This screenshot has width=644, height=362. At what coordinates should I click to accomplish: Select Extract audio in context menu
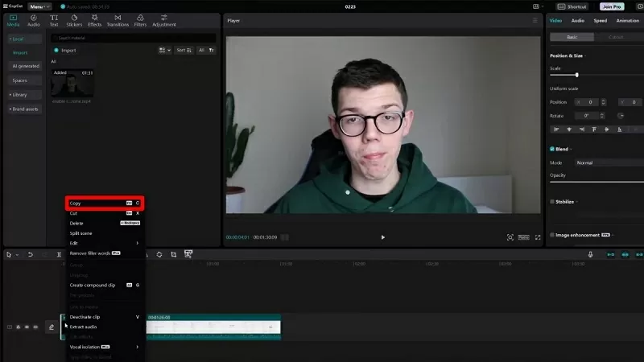(83, 327)
